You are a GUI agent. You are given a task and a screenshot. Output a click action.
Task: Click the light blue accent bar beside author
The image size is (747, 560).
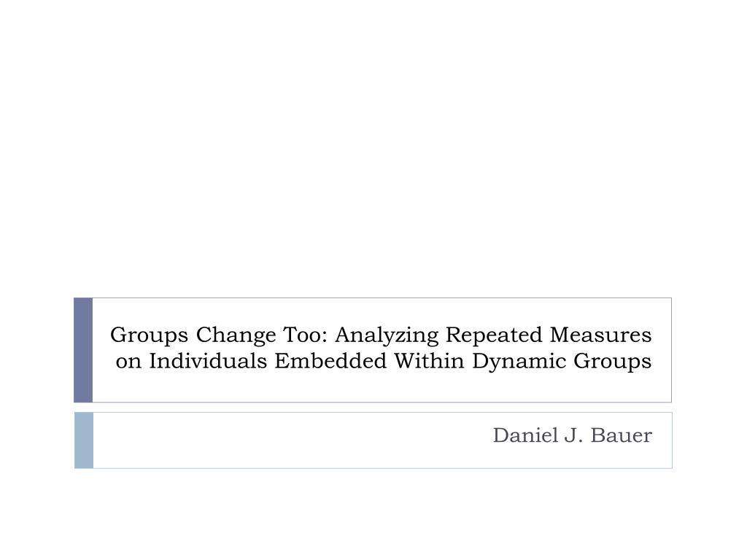[x=84, y=440]
